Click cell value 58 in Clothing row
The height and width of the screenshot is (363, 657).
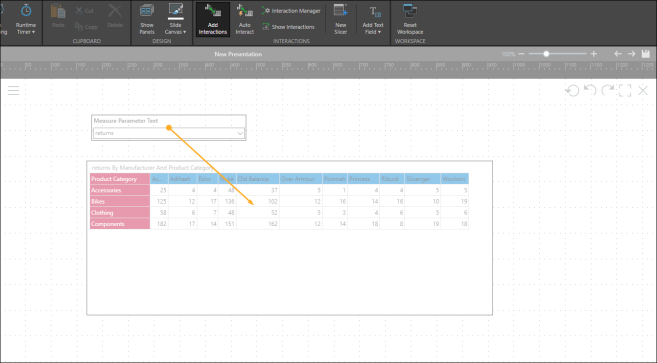163,213
